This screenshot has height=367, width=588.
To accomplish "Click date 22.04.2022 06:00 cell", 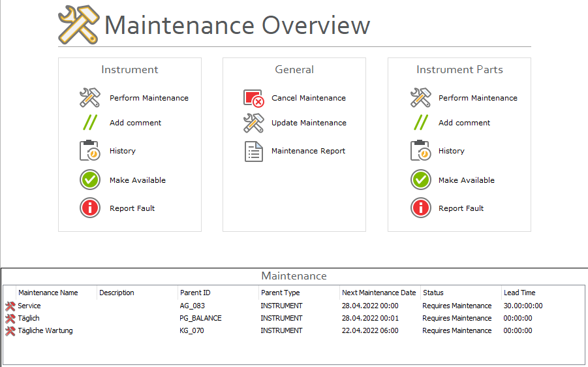I will tap(370, 330).
